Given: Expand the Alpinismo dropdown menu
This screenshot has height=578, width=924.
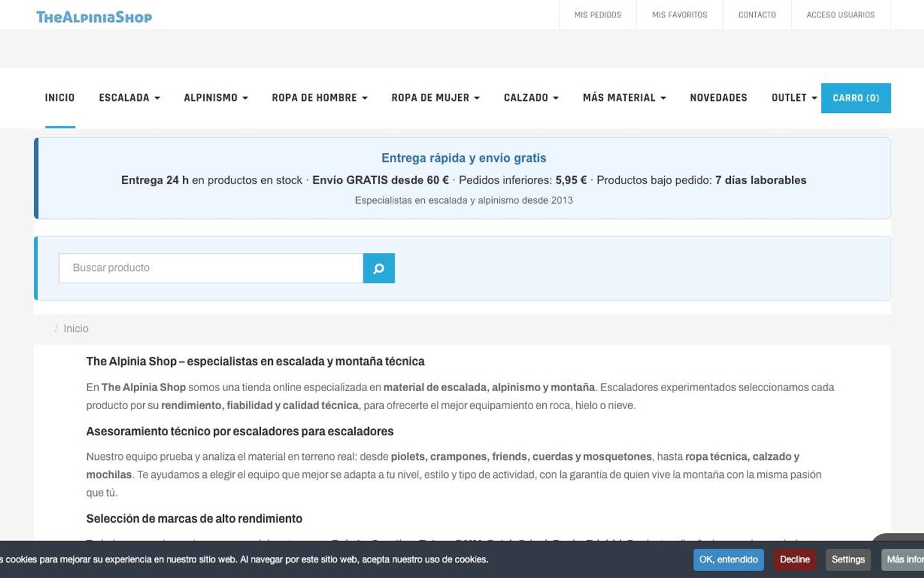Looking at the screenshot, I should (216, 98).
